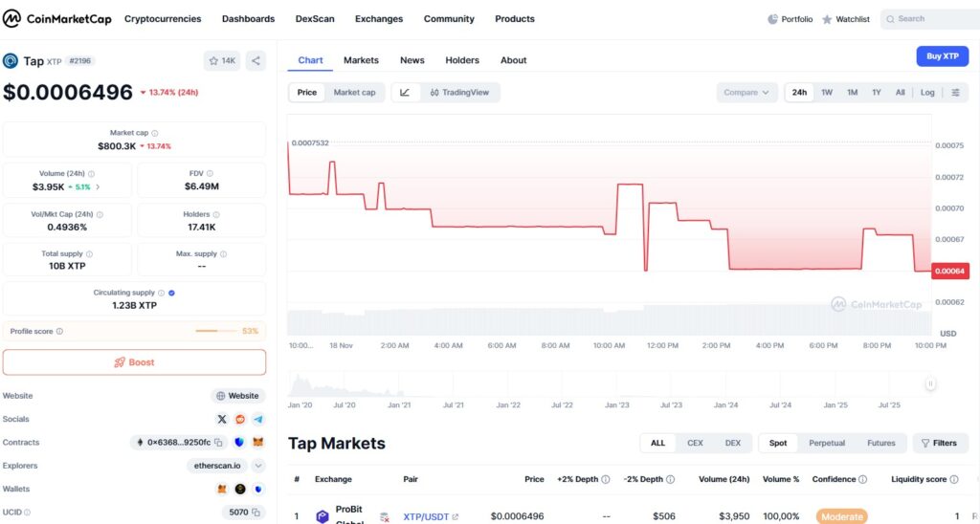This screenshot has height=524, width=980.
Task: Click the timeline range slider handle
Action: click(930, 384)
